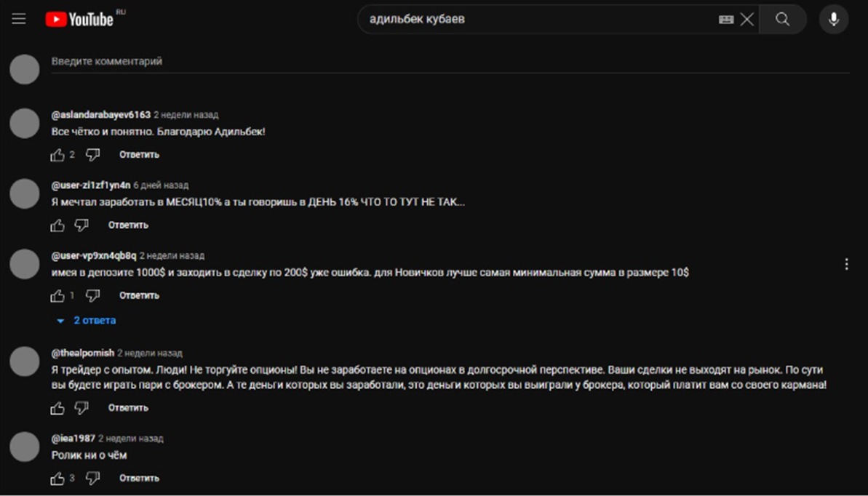Like the "Ролик ни о чём" comment
Viewport: 868px width, 496px height.
[57, 479]
